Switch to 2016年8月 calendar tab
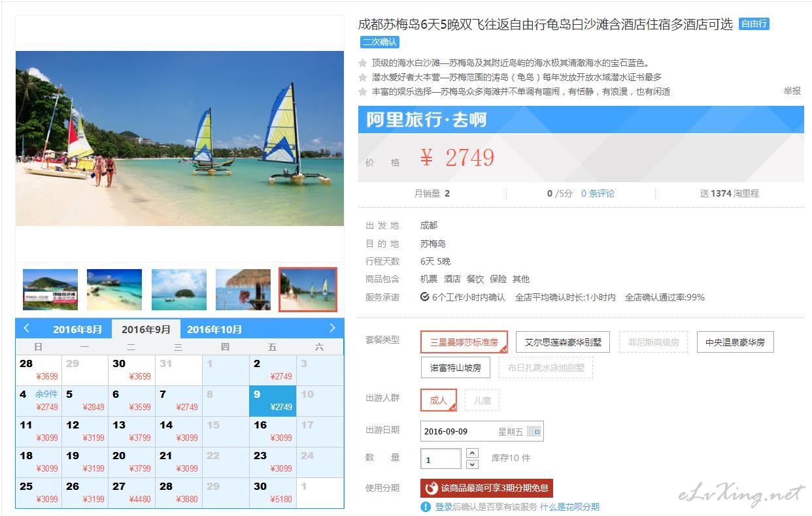Screen dimensions: 812x516 [x=77, y=329]
